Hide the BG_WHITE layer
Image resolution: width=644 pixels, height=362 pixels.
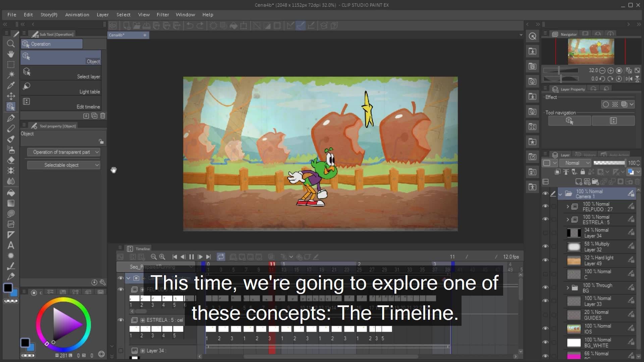click(545, 342)
